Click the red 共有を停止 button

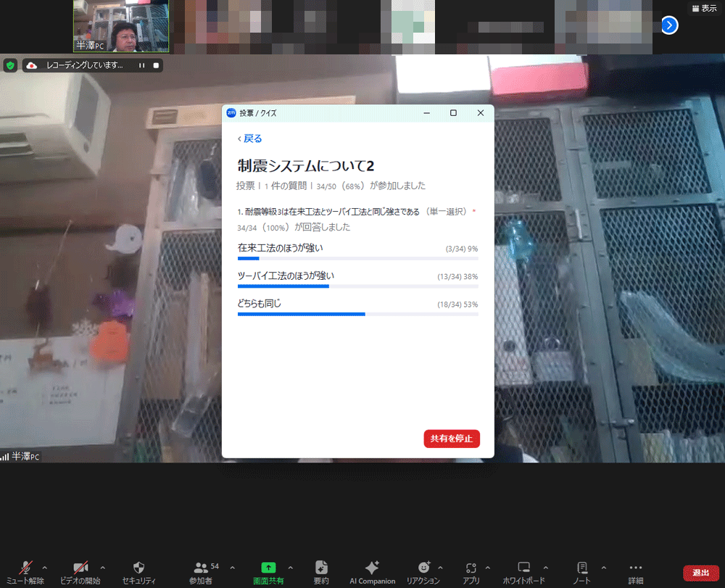point(452,439)
